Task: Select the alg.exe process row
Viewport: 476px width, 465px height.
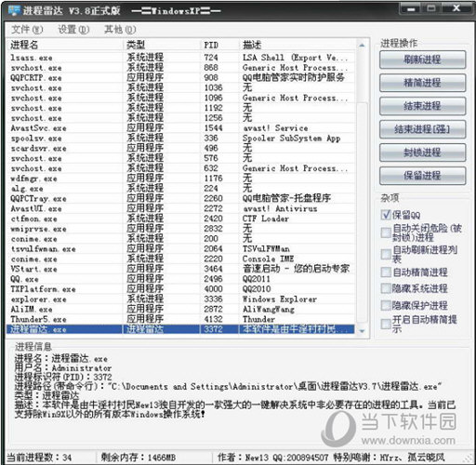Action: coord(181,189)
